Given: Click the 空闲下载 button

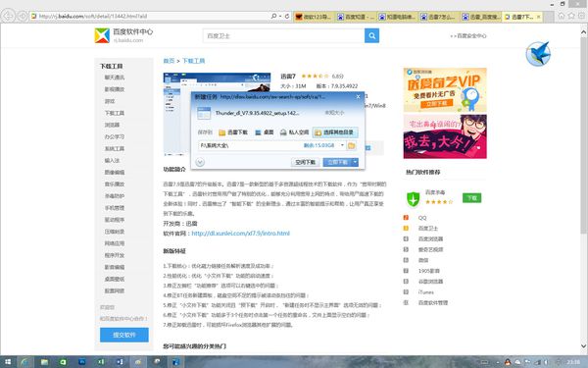Looking at the screenshot, I should pyautogui.click(x=305, y=162).
